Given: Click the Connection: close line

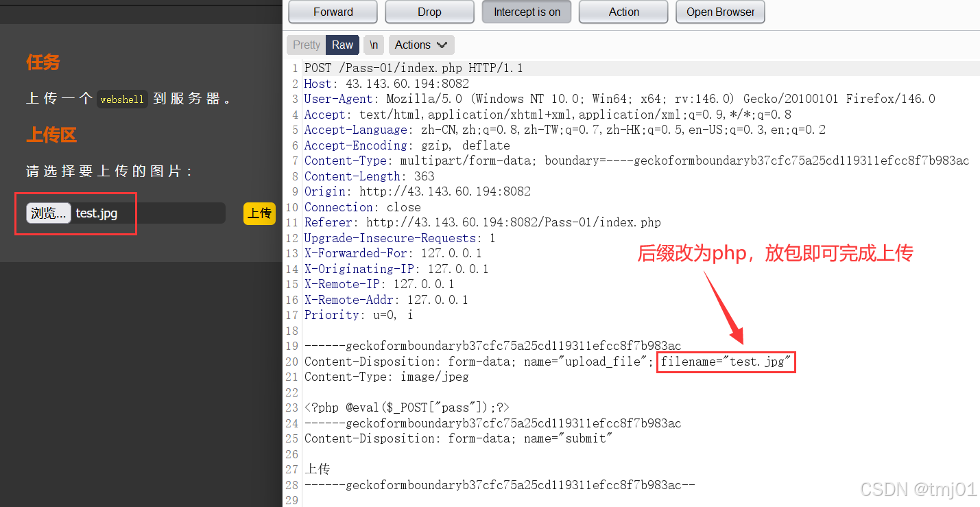Looking at the screenshot, I should (363, 207).
